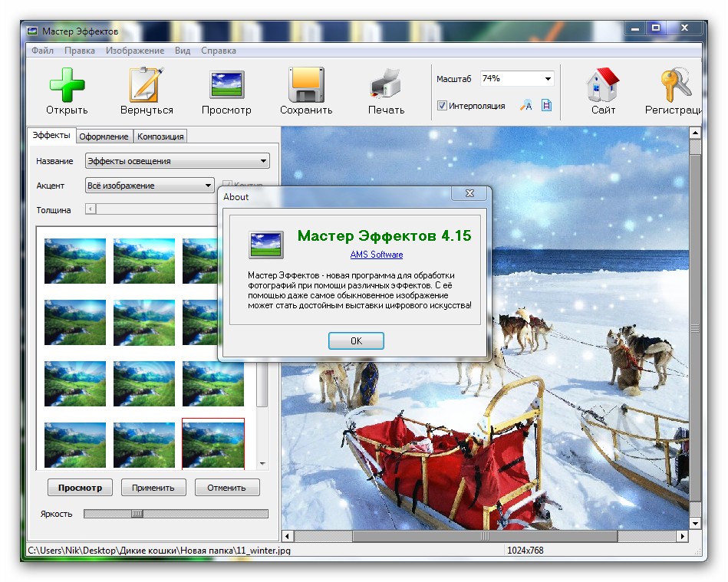
Task: Expand the Акцент dropdown
Action: (208, 186)
